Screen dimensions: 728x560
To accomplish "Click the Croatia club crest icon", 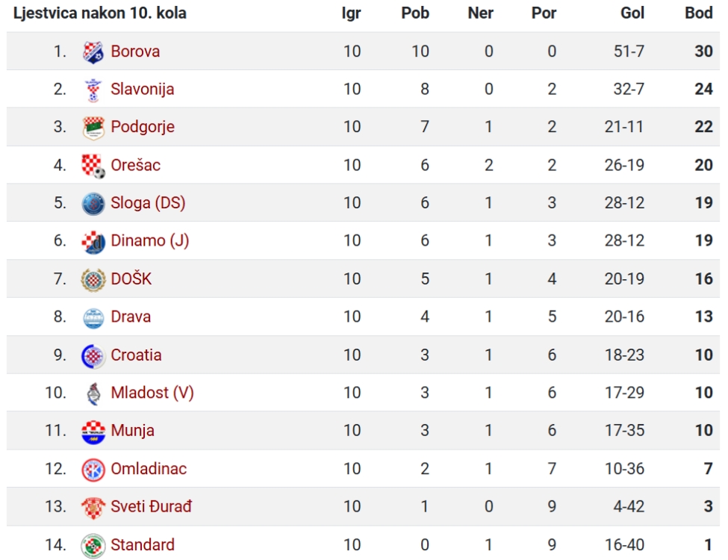I will tap(93, 355).
